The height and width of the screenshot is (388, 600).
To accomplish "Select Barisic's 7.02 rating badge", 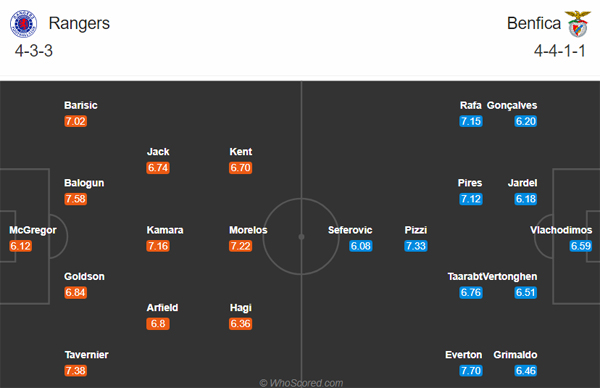I will coord(75,121).
